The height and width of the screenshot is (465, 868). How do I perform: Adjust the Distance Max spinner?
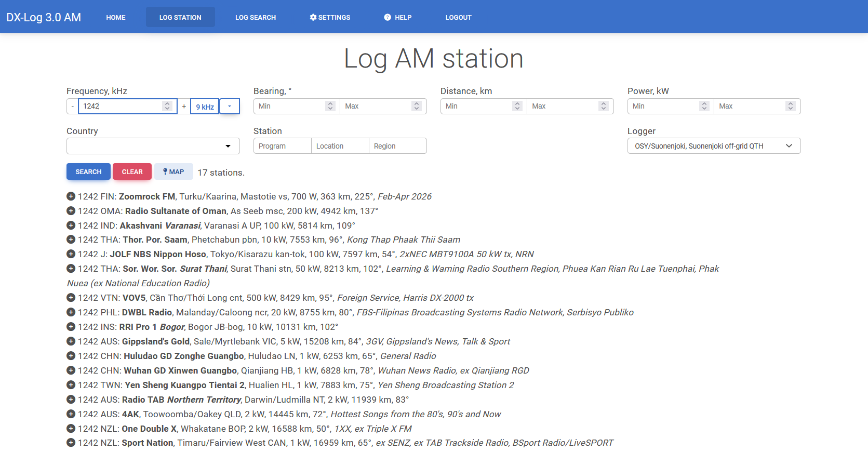coord(604,106)
